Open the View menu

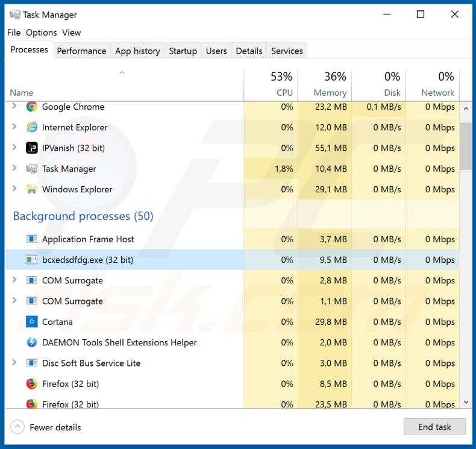coord(72,33)
